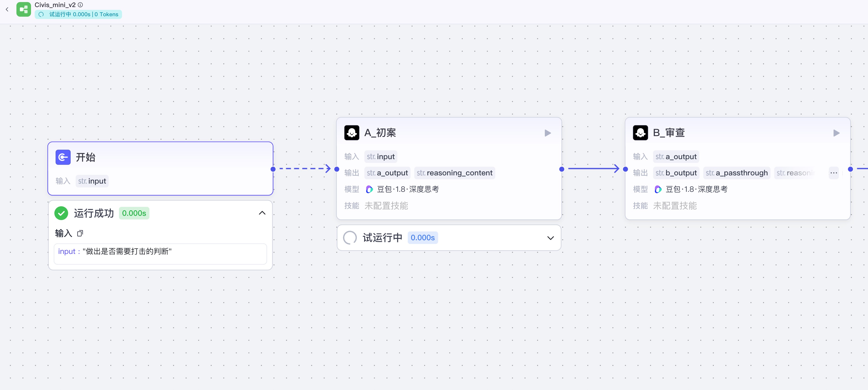Click the 豆包·1.8·深度思考 model in A_初案

(x=403, y=189)
